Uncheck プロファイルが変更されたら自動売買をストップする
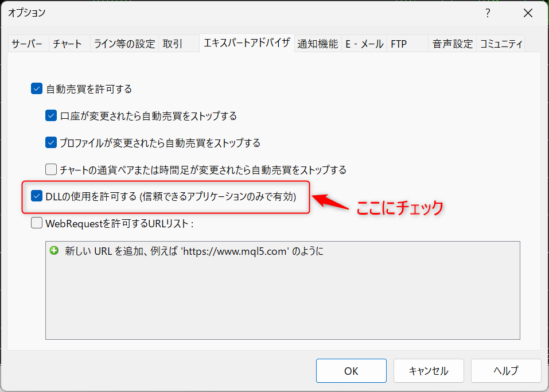Viewport: 549px width, 392px height. (x=51, y=143)
